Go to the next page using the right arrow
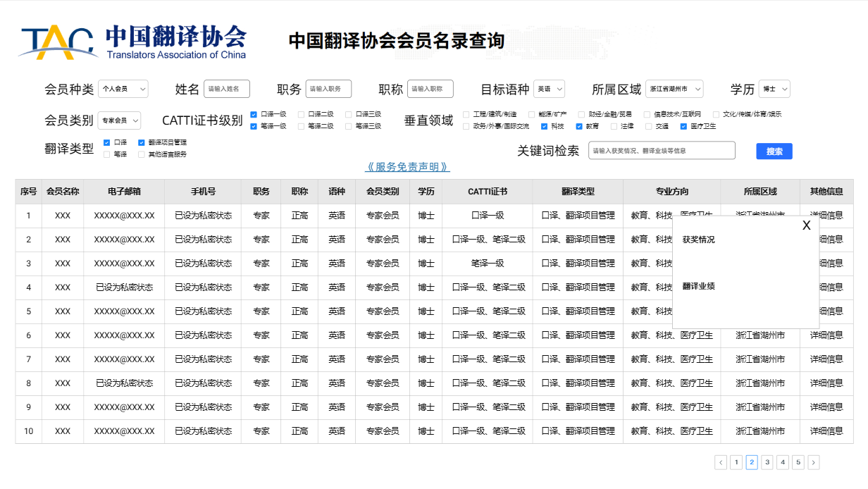Screen dimensions: 868x489 pyautogui.click(x=814, y=462)
